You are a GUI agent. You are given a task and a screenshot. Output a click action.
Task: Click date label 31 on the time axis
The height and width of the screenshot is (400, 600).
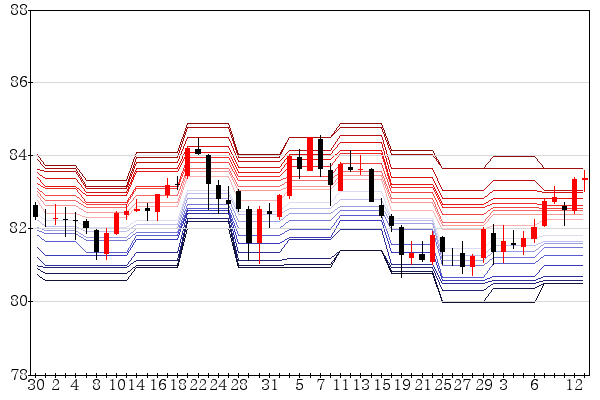click(x=269, y=385)
